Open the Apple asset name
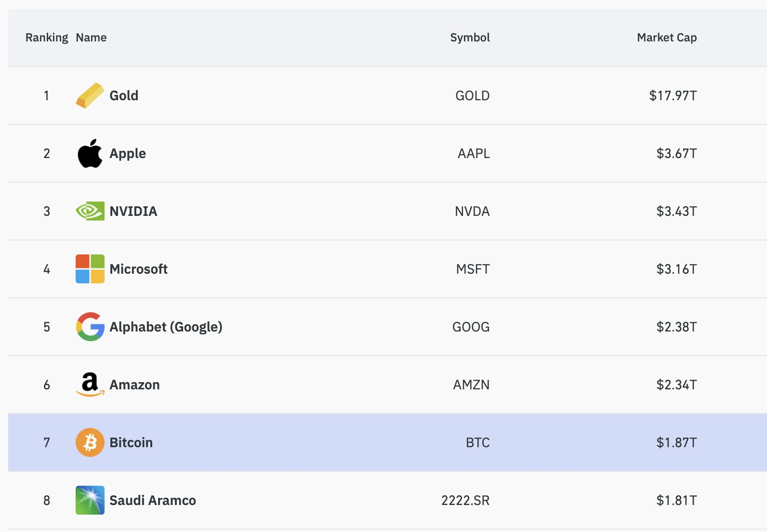This screenshot has height=532, width=767. [x=128, y=153]
